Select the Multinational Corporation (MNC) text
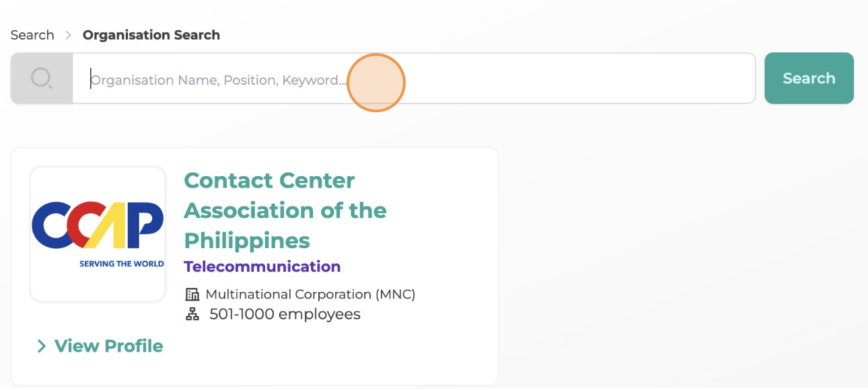Image resolution: width=868 pixels, height=390 pixels. coord(310,295)
